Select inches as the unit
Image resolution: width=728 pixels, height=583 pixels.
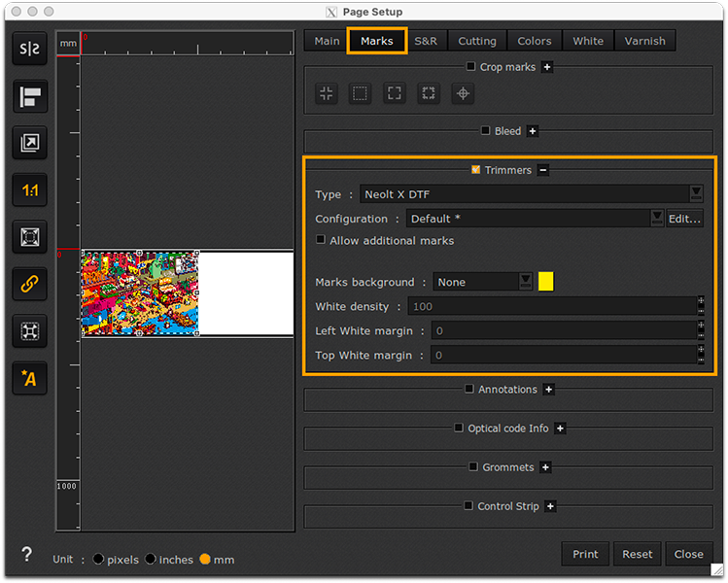click(x=150, y=559)
